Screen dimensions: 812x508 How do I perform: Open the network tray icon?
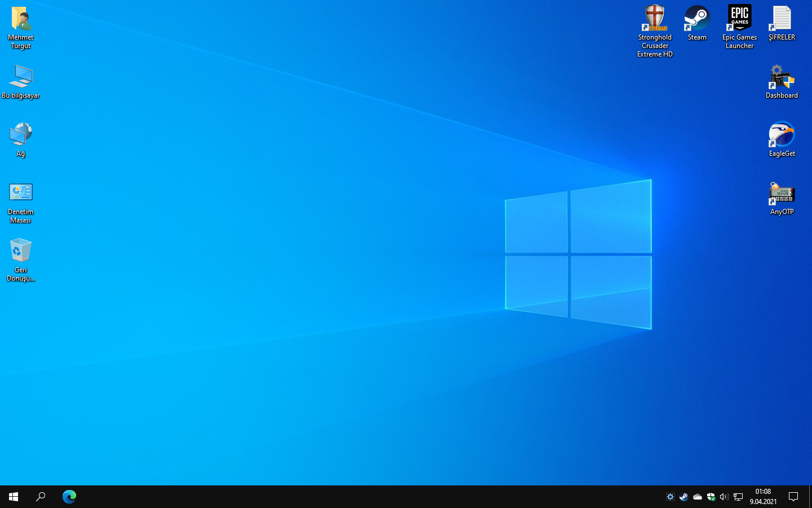[738, 497]
